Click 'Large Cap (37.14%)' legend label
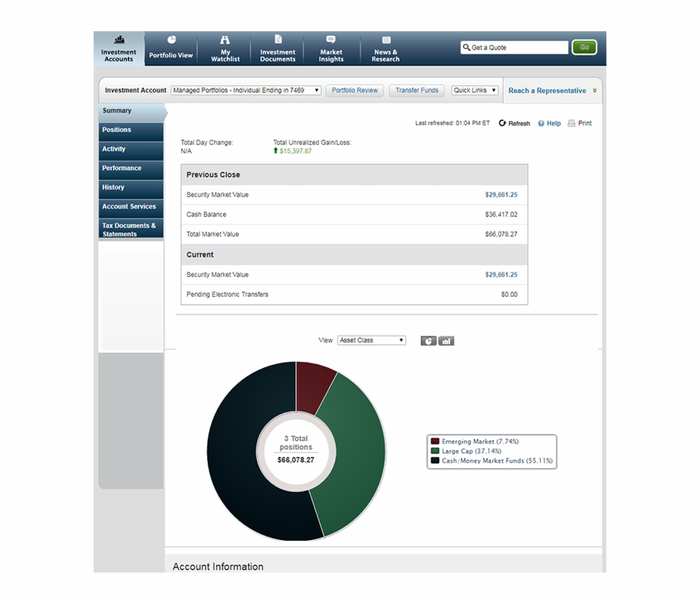The width and height of the screenshot is (700, 603). 472,451
